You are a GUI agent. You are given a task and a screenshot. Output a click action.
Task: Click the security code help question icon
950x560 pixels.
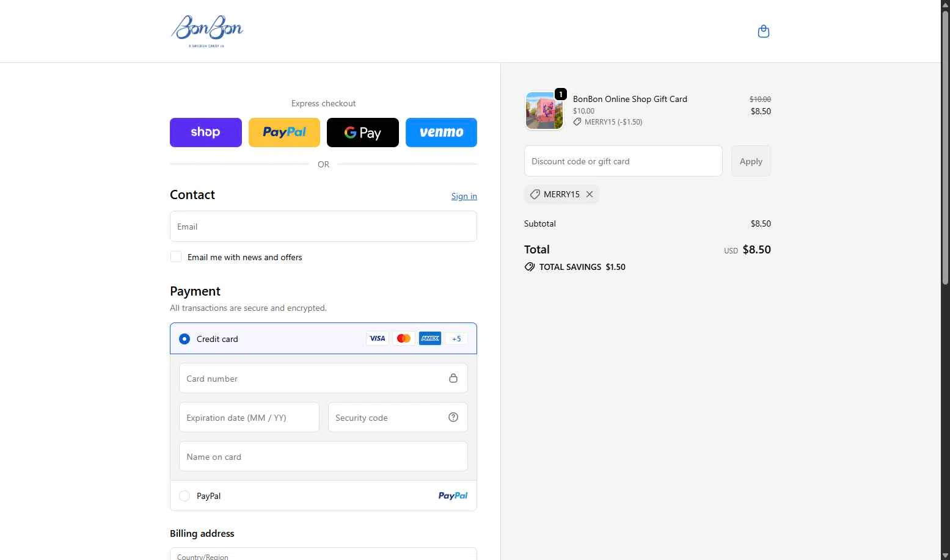point(453,417)
